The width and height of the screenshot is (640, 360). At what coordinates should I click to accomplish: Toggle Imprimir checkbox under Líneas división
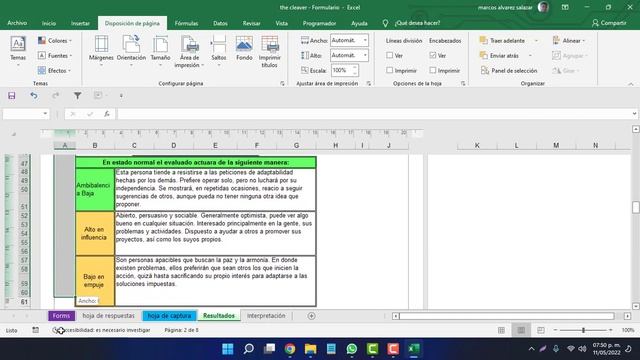pyautogui.click(x=390, y=70)
